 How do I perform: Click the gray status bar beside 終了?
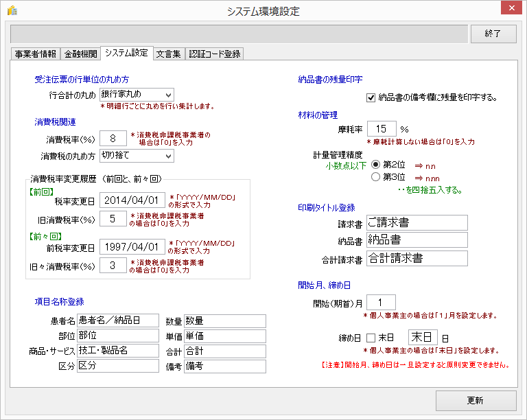[x=239, y=34]
